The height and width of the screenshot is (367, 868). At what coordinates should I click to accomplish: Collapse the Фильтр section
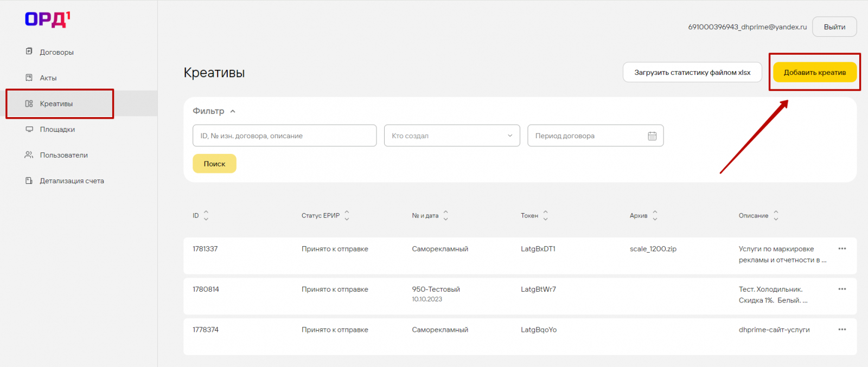pyautogui.click(x=233, y=111)
